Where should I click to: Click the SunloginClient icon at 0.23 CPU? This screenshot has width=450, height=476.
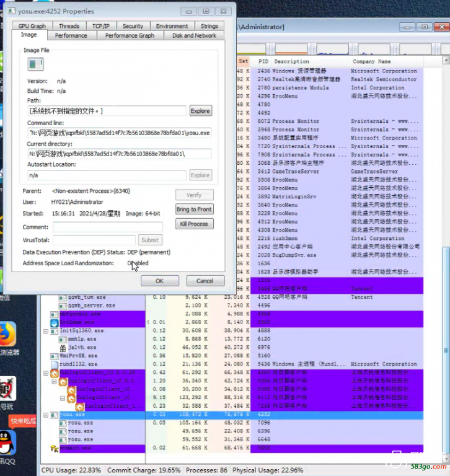click(79, 407)
